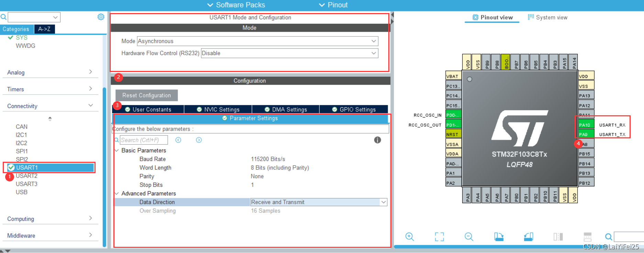Screen dimensions: 644x253
Task: Zoom in on the pinout view
Action: pyautogui.click(x=409, y=236)
